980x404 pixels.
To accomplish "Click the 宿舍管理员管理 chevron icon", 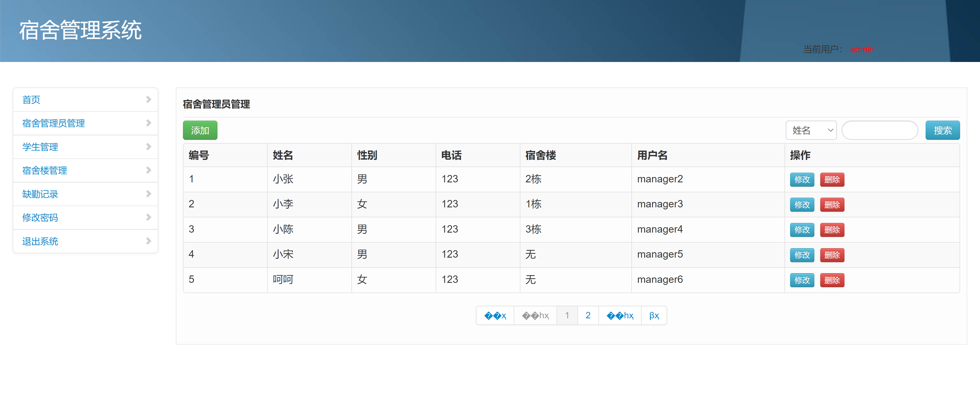I will [x=148, y=123].
